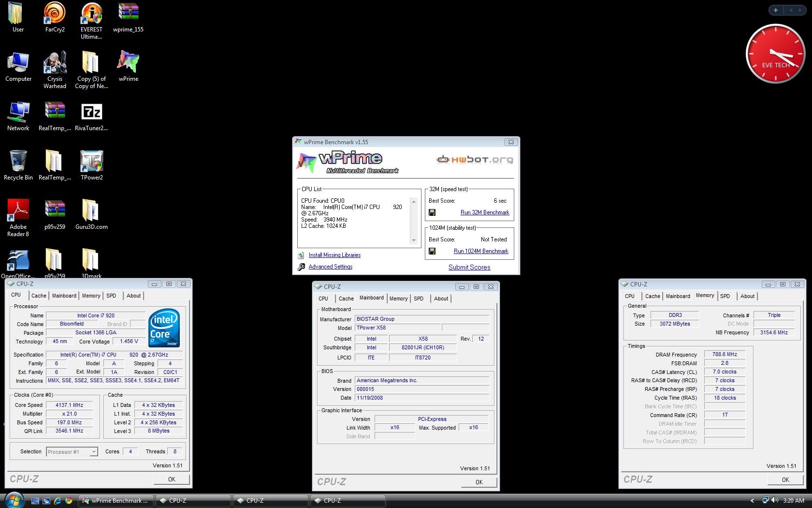Click the Start orb on taskbar
The height and width of the screenshot is (508, 812).
click(x=14, y=500)
